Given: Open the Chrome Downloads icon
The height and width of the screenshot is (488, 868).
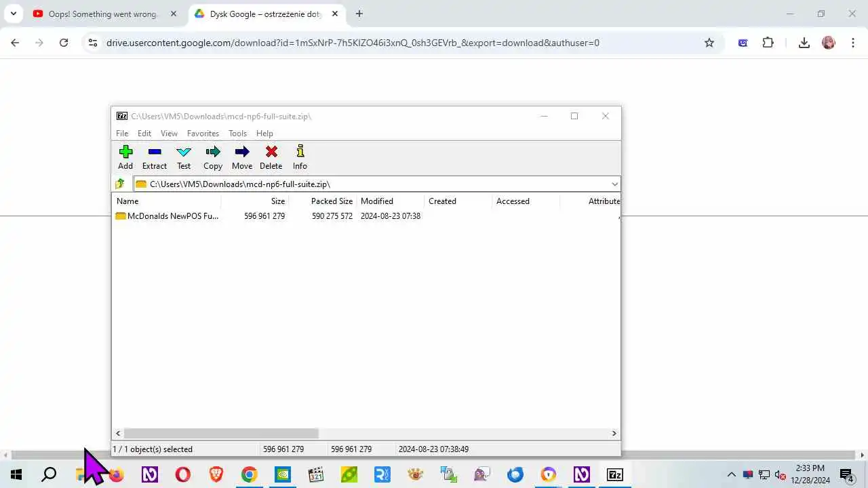Looking at the screenshot, I should pyautogui.click(x=804, y=43).
